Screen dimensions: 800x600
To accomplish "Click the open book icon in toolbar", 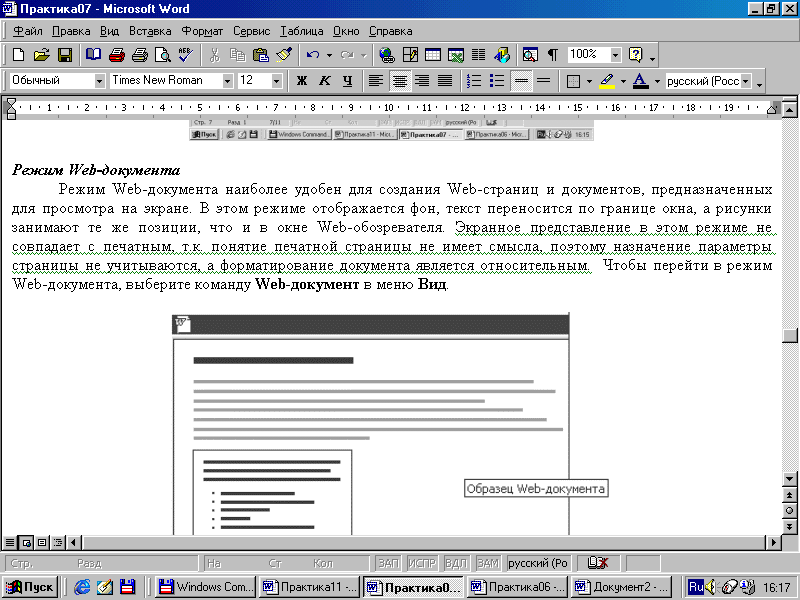I will pos(93,55).
